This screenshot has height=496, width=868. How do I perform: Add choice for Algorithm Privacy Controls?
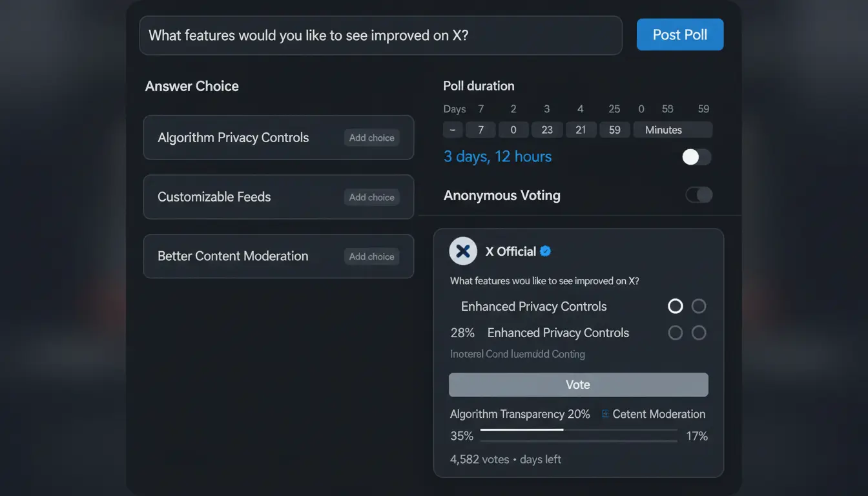tap(371, 138)
